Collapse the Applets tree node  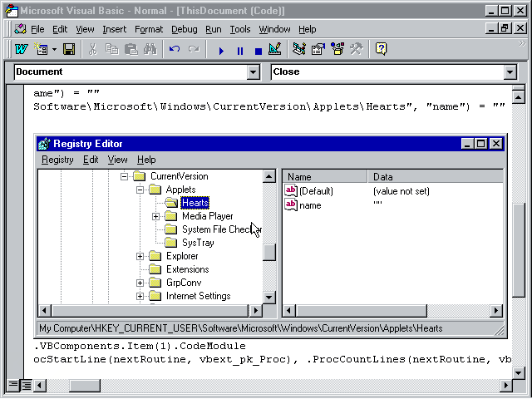tap(140, 190)
